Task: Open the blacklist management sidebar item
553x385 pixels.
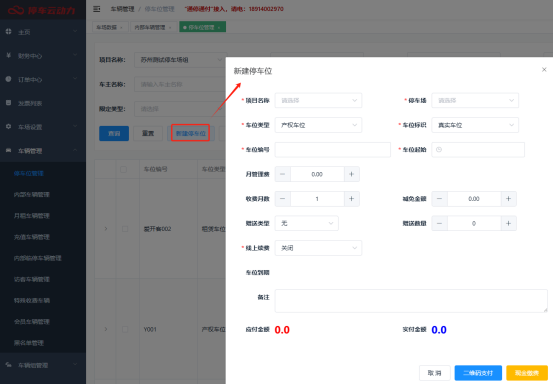Action: [29, 343]
